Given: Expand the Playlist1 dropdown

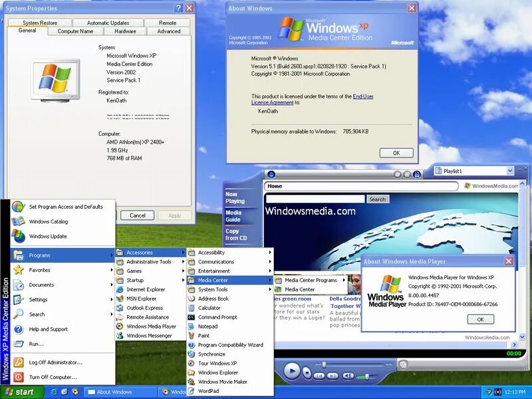Looking at the screenshot, I should [511, 170].
